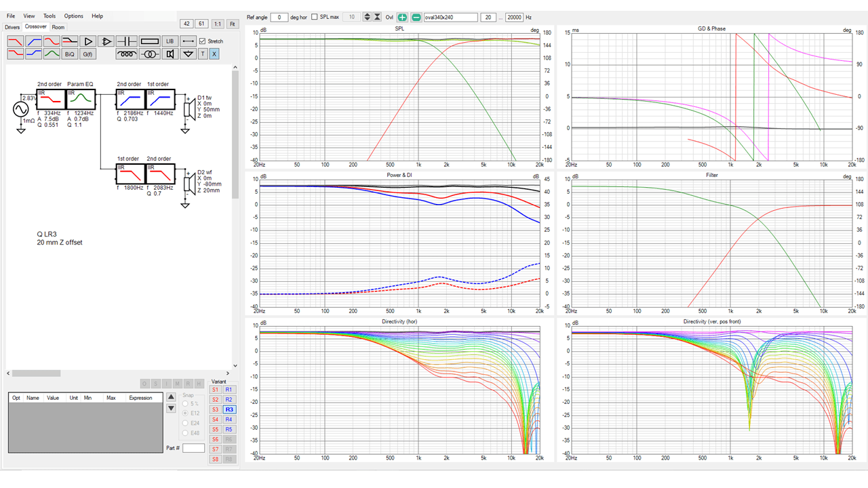
Task: Click the oval340x240 overlay name field
Action: (450, 17)
